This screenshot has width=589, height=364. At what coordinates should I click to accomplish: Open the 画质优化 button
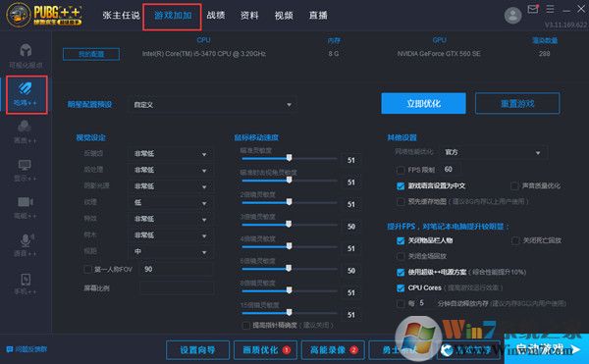pyautogui.click(x=265, y=350)
